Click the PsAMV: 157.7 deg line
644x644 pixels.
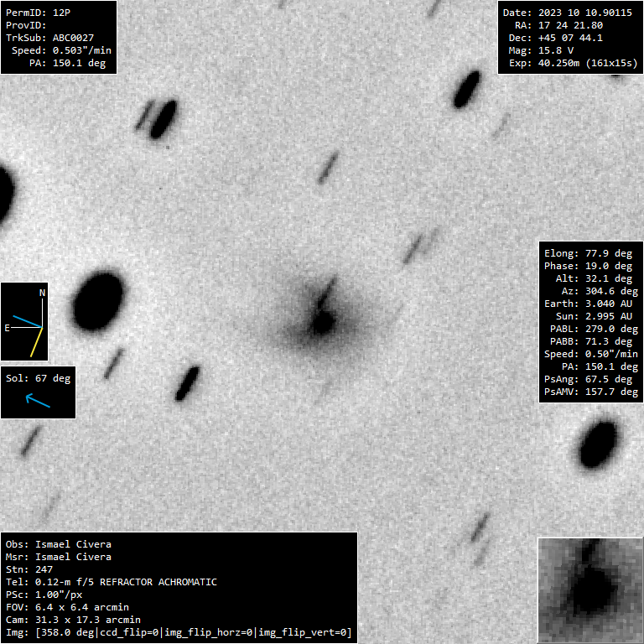click(x=591, y=392)
